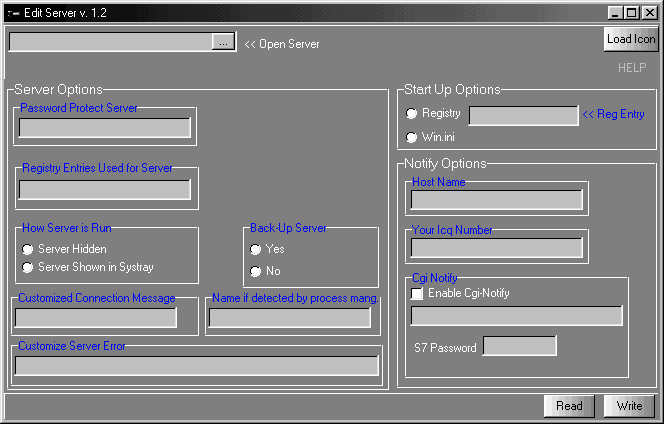664x424 pixels.
Task: Click the Registry Entries Used field
Action: coord(105,190)
